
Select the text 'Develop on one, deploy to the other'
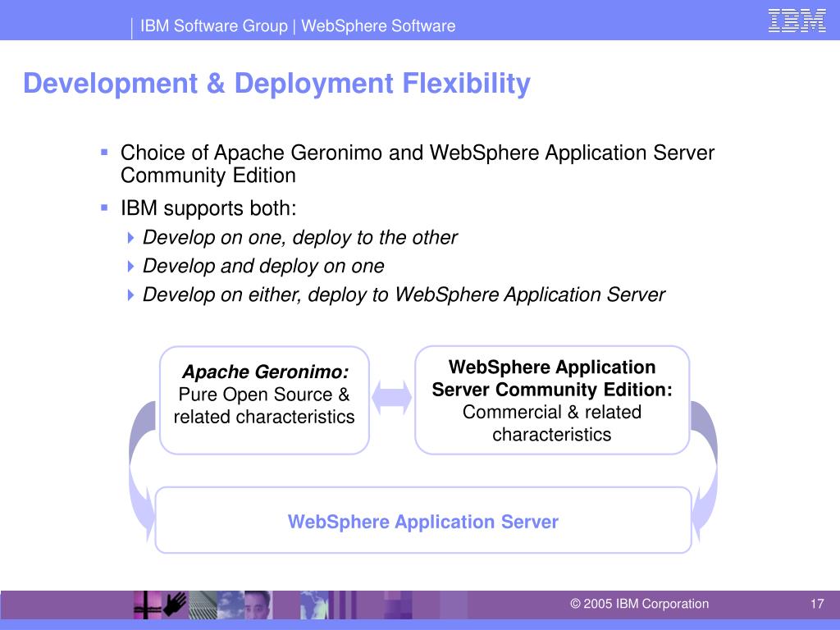(300, 237)
